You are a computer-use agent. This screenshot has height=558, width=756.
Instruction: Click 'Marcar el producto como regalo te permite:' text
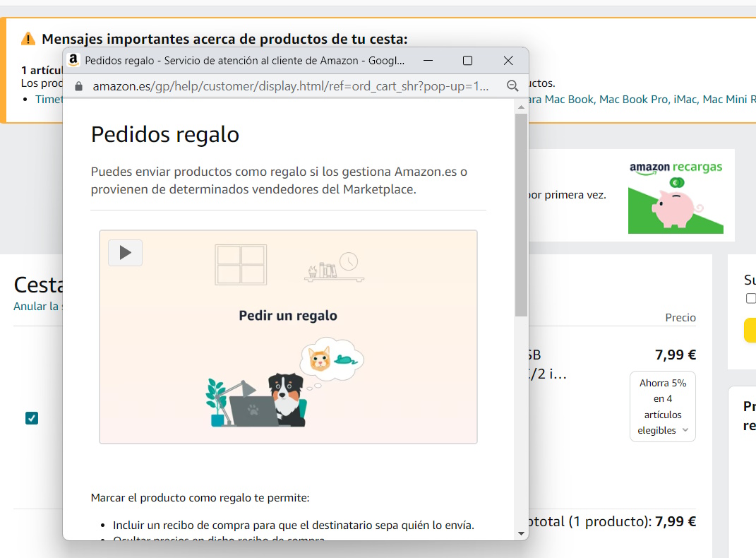pyautogui.click(x=200, y=498)
